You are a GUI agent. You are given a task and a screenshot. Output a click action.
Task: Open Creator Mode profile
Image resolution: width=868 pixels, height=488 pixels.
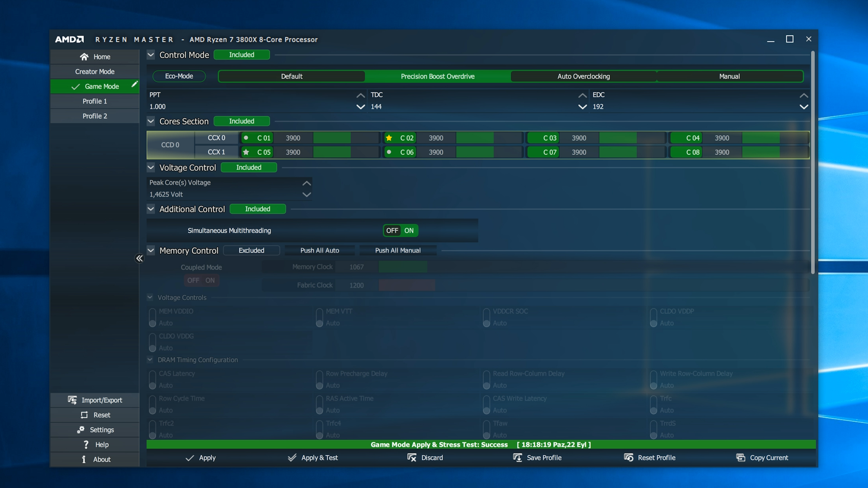pos(95,71)
